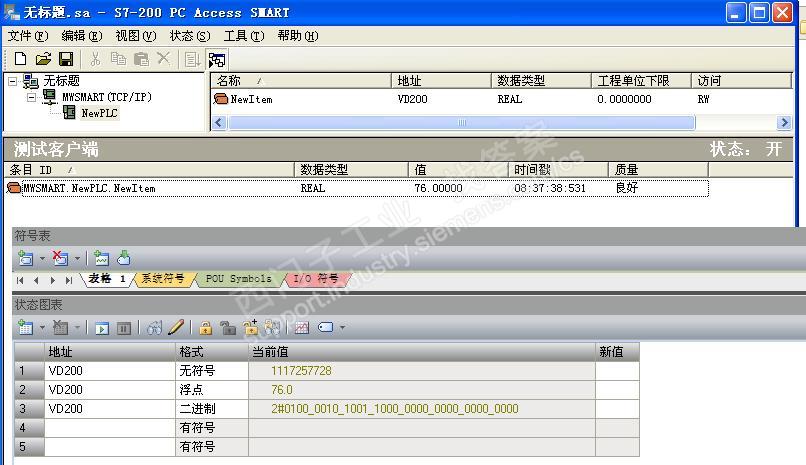Select the MWSMART (TCP/IP) tree item
Screen dimensions: 806x465
[x=107, y=97]
